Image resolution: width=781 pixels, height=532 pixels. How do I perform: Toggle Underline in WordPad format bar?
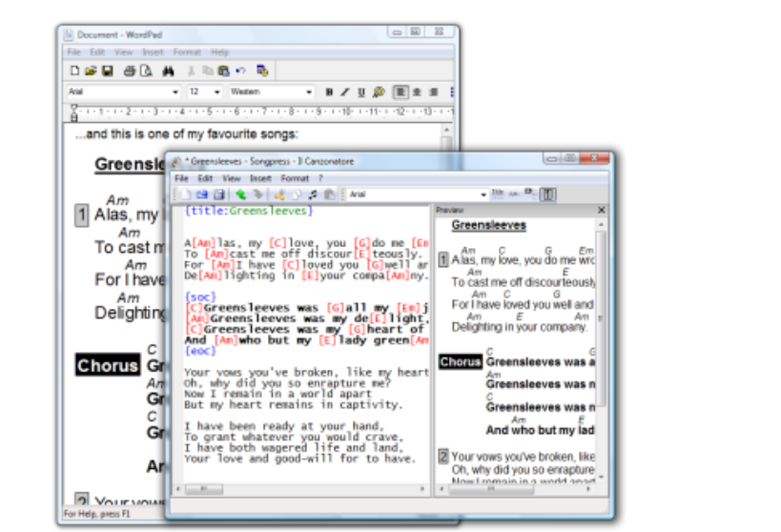point(361,92)
